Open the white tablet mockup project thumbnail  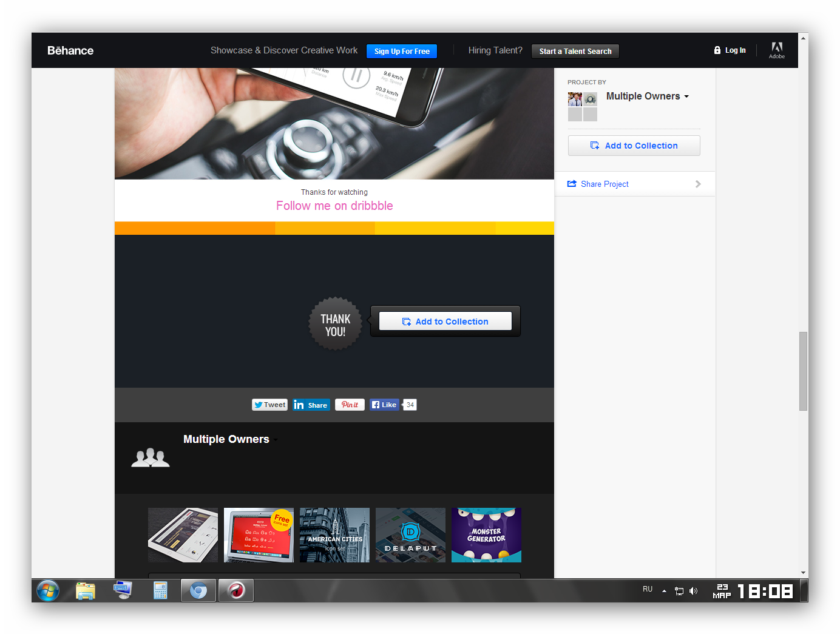point(183,535)
